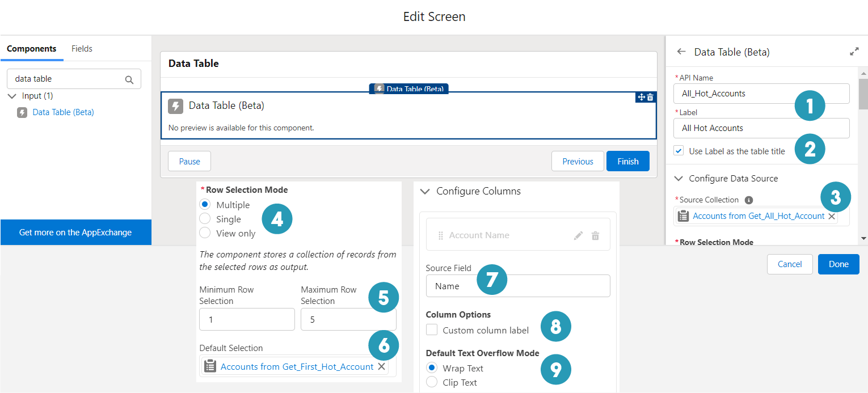The height and width of the screenshot is (393, 868).
Task: Select the pencil icon to edit Account Name column
Action: pyautogui.click(x=578, y=234)
